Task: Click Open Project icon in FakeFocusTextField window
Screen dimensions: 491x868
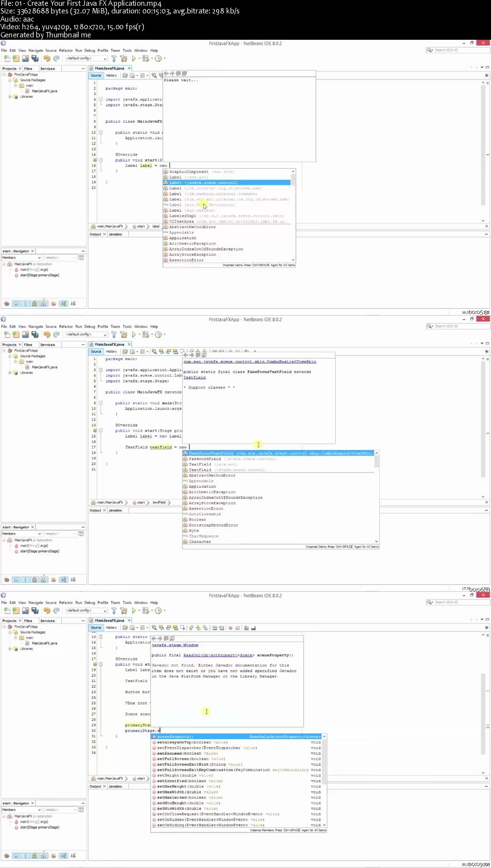Action: point(25,335)
